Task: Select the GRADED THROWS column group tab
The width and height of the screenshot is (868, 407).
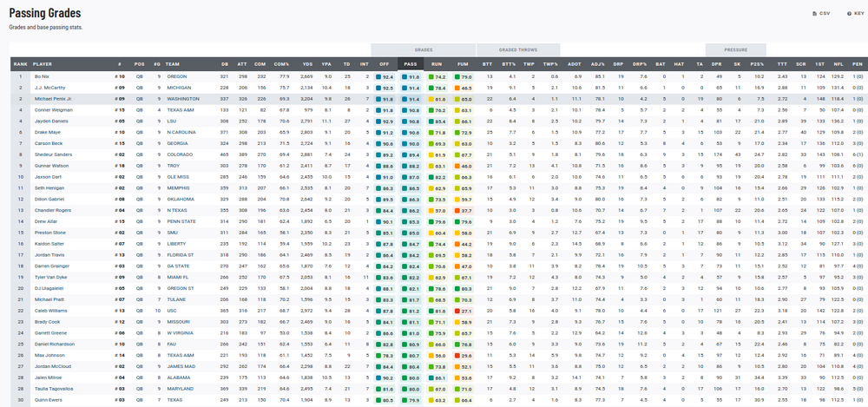Action: click(518, 50)
